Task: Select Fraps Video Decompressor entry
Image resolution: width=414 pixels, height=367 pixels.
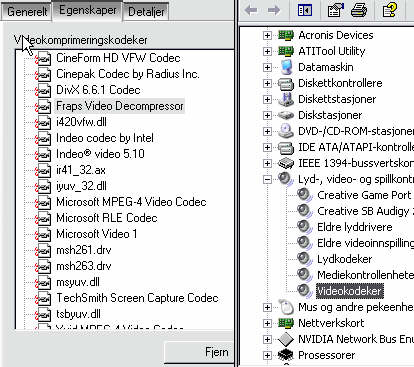Action: (120, 106)
